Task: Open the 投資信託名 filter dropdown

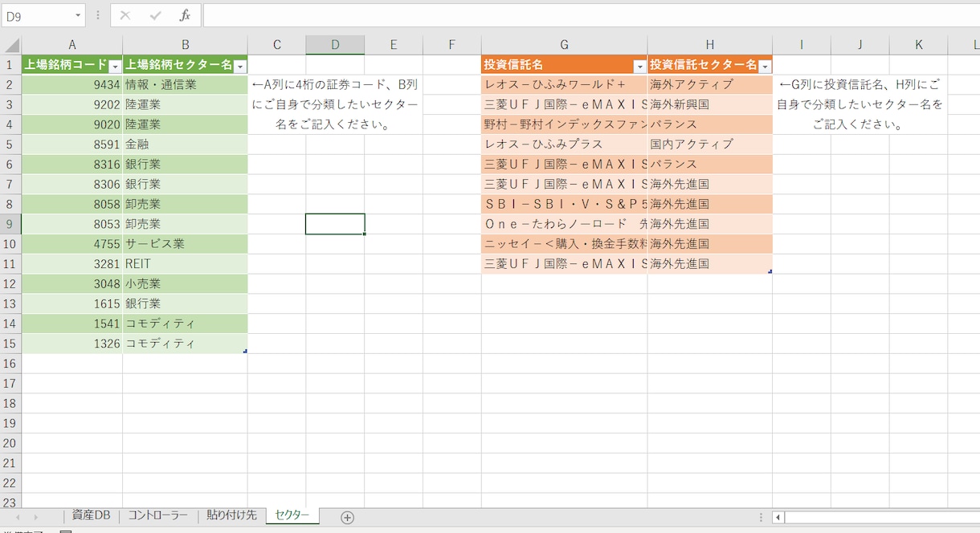Action: (639, 66)
